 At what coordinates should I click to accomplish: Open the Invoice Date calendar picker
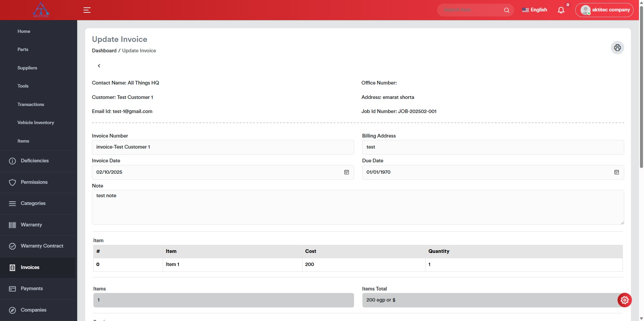[x=346, y=172]
